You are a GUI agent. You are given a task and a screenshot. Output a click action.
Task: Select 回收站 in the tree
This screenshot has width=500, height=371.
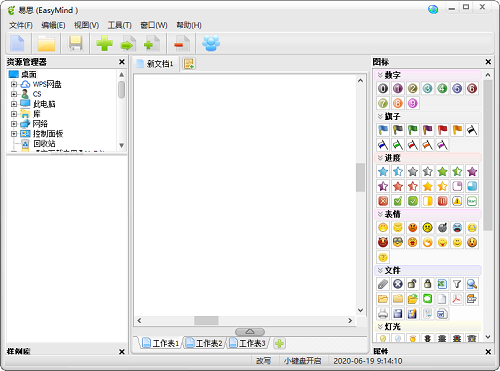tap(44, 144)
